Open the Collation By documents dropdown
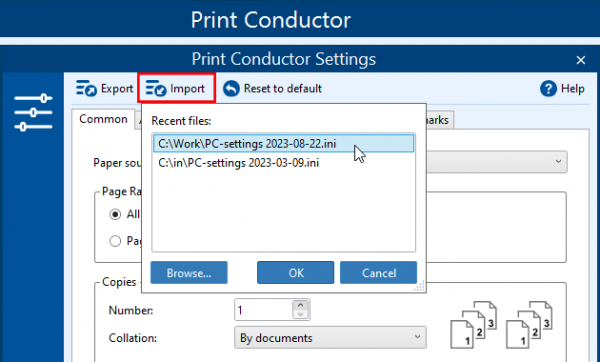 pos(330,338)
